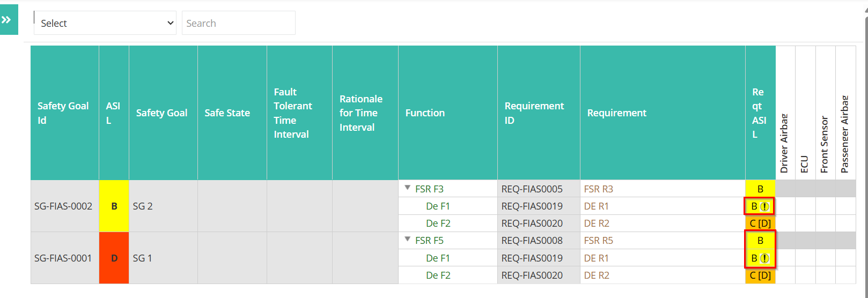Click the orange C [D] cell under FSR R5
Viewport: 868px width, 298px height.
tap(760, 275)
